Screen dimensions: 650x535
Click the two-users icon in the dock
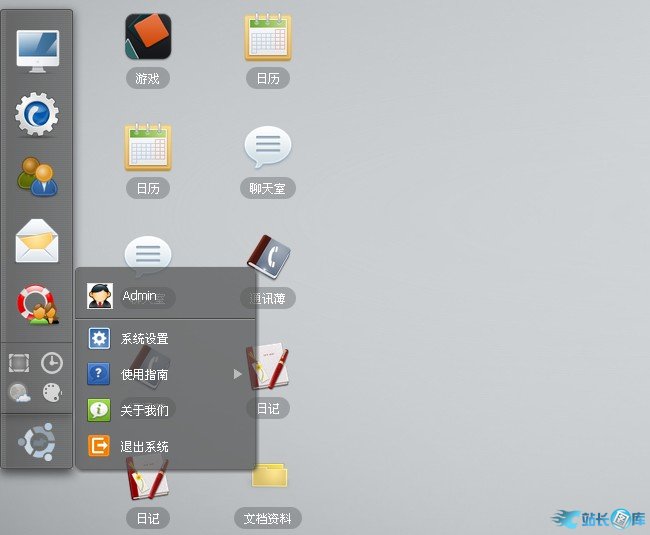click(37, 177)
